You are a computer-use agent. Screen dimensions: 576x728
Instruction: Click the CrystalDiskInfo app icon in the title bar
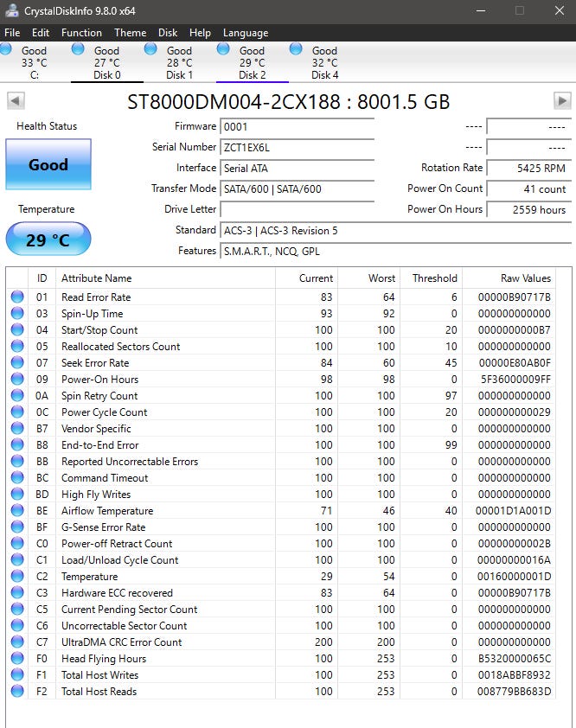(11, 10)
